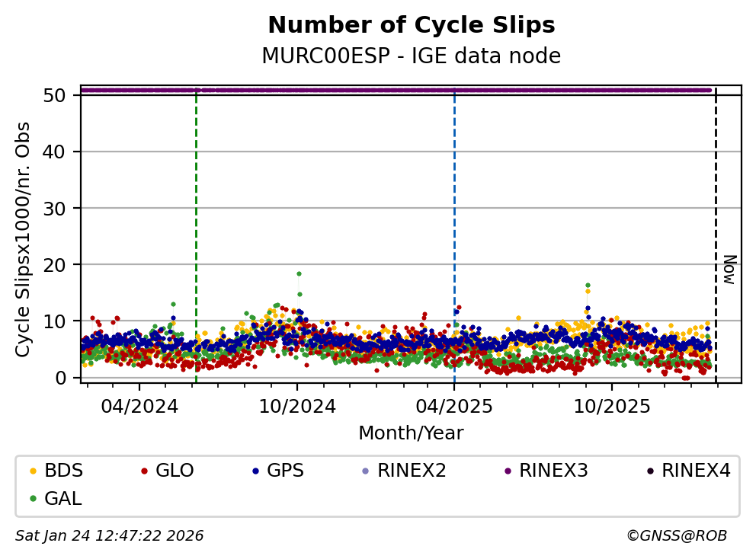
Task: Select the 10/2025 x-axis tick label
Action: pyautogui.click(x=611, y=407)
